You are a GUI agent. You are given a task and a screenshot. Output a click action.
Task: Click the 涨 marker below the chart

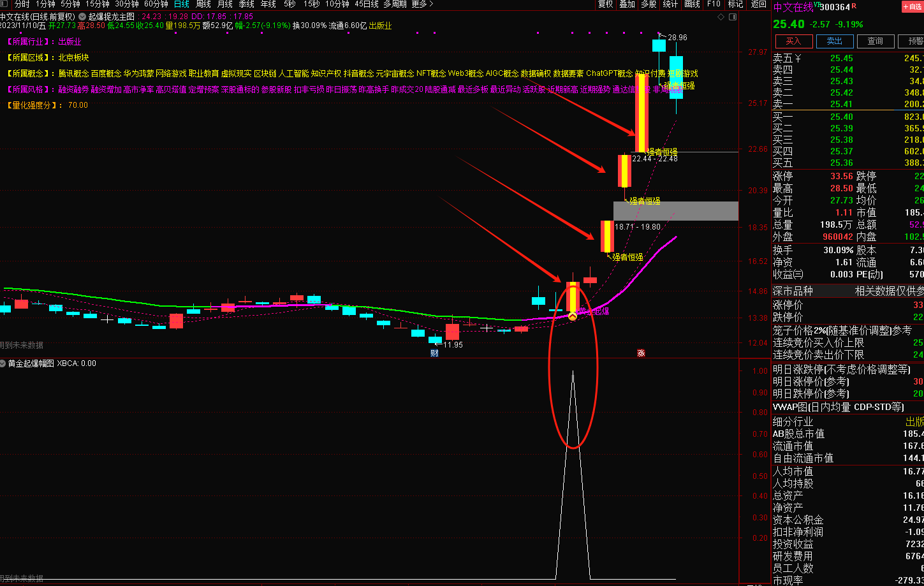click(x=641, y=353)
